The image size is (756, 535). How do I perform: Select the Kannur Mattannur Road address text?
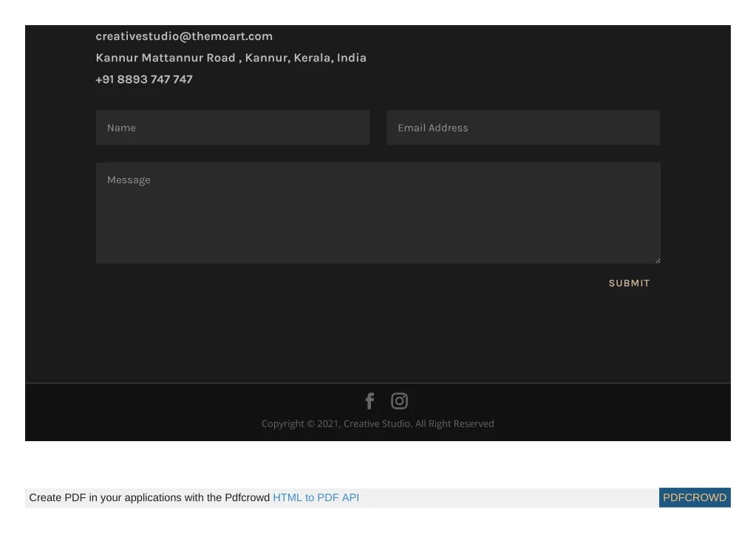coord(166,58)
